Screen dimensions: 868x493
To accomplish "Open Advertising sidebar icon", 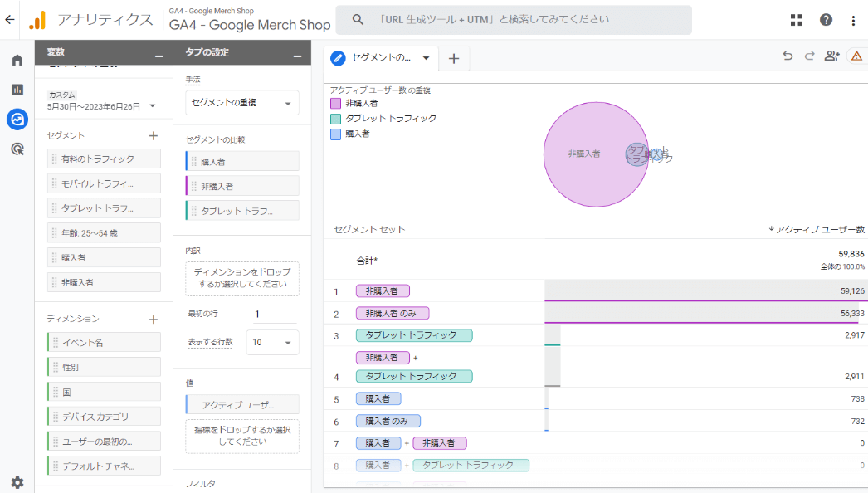I will (x=17, y=149).
